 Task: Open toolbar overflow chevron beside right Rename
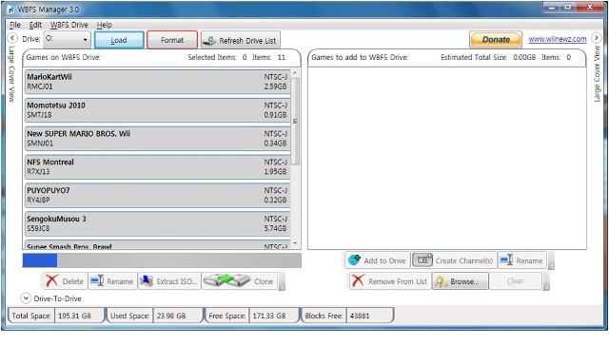[551, 261]
